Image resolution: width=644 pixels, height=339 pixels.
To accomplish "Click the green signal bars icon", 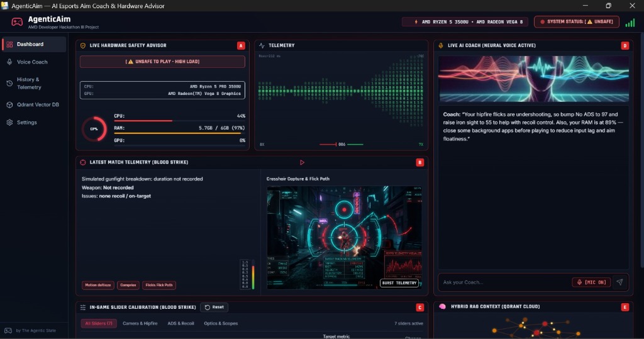I will (x=630, y=23).
